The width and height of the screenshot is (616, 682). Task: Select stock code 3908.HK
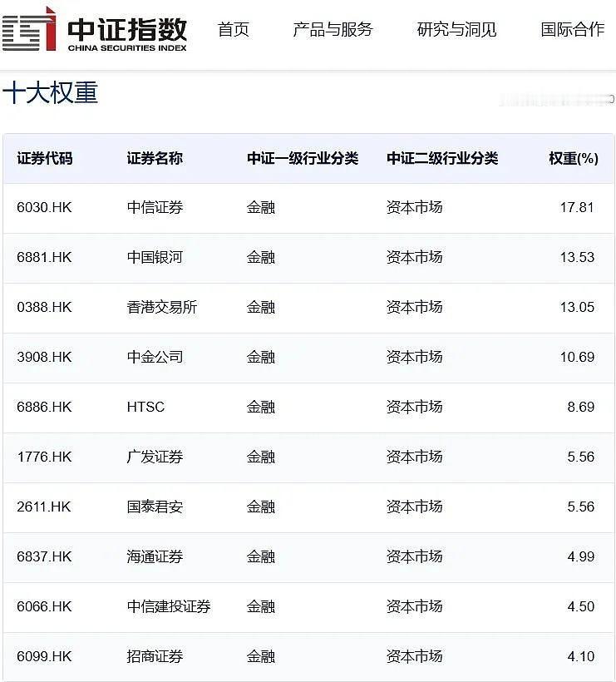pyautogui.click(x=44, y=357)
